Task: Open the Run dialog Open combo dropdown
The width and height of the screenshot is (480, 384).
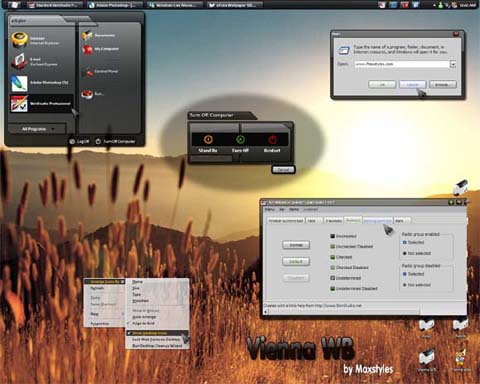Action: point(453,64)
